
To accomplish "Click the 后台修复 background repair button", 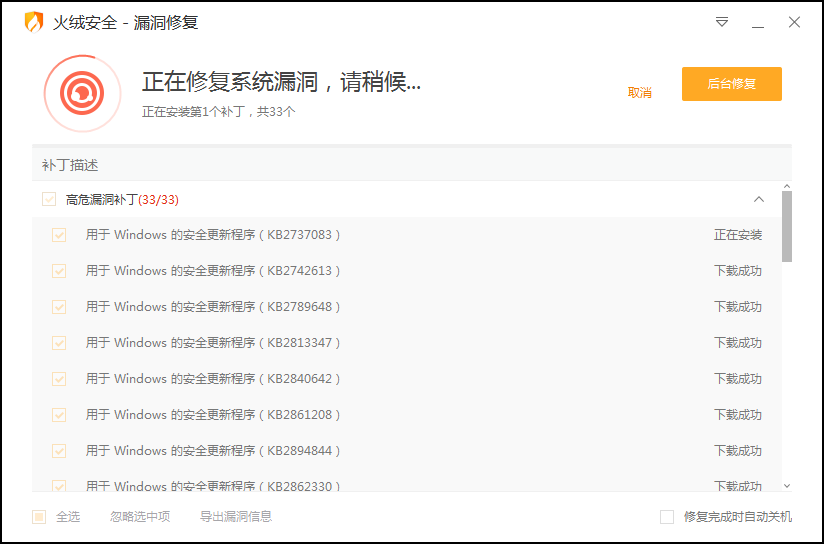I will click(731, 84).
